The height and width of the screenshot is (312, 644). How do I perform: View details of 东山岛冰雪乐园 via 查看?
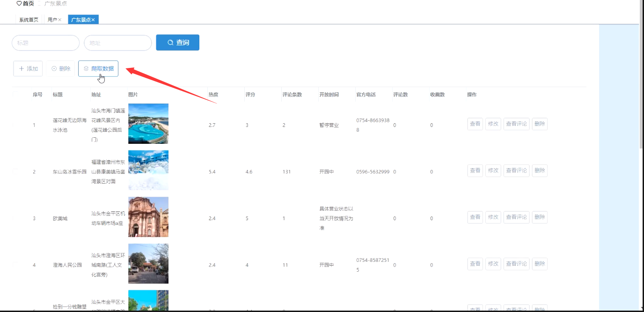click(475, 171)
